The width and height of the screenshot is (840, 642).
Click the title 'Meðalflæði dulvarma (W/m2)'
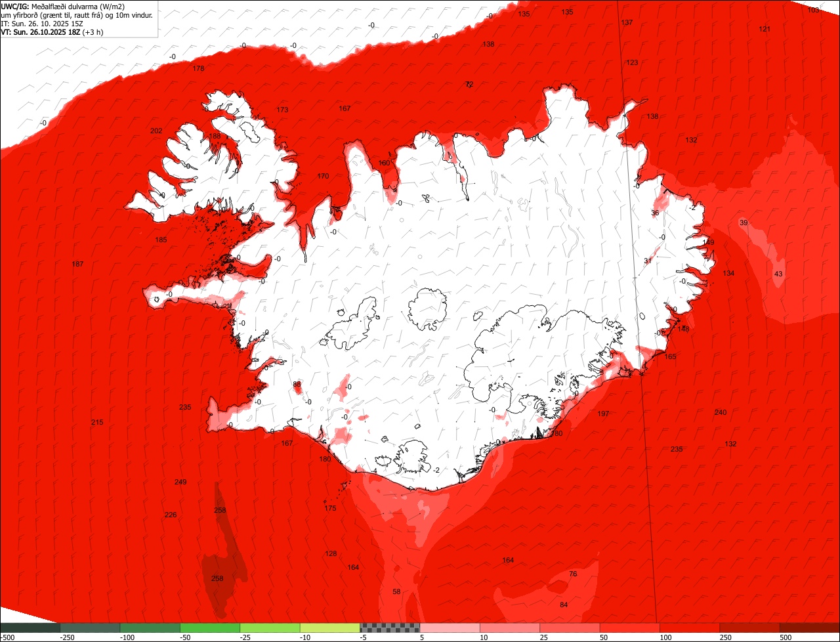pyautogui.click(x=78, y=6)
